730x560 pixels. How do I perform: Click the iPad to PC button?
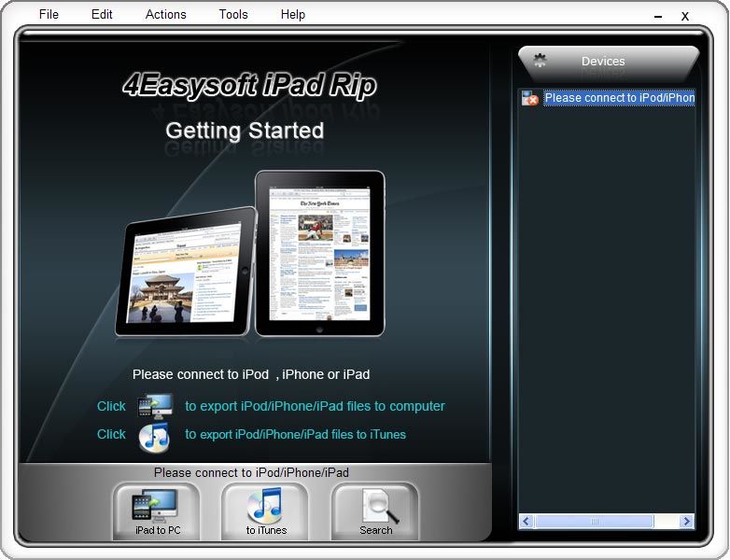157,511
